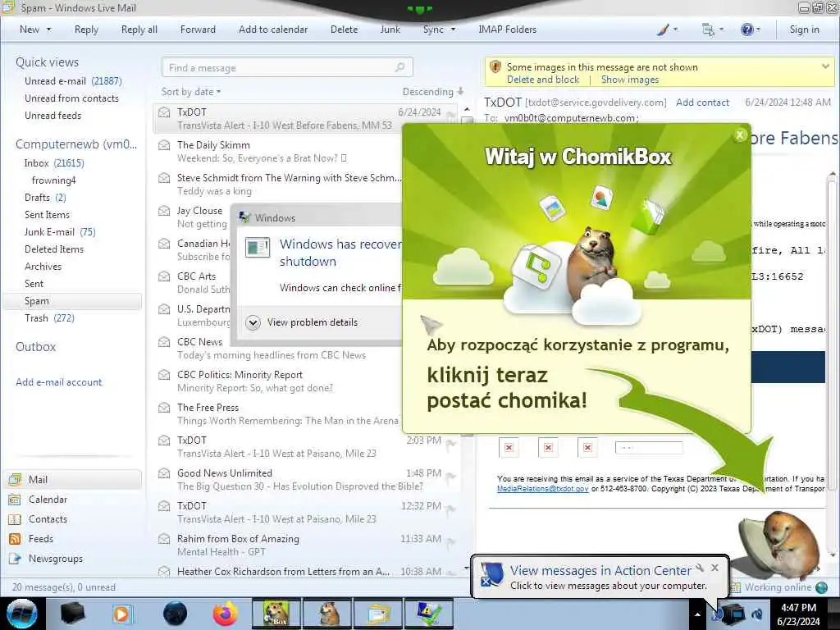Click the Sign in button
Screen dimensions: 840x630
click(x=804, y=30)
